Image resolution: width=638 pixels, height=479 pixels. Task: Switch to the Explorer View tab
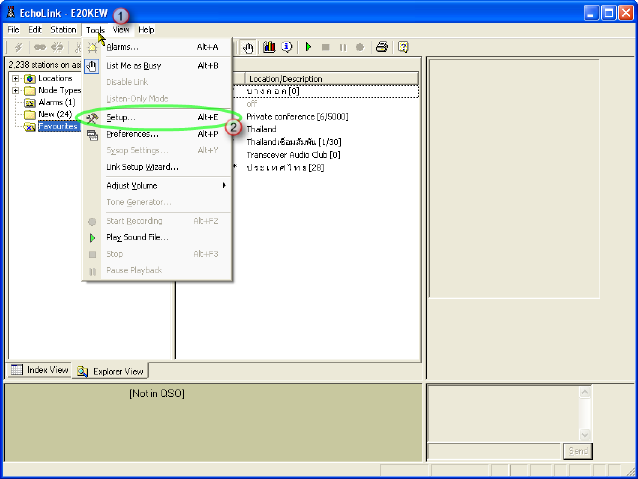tap(110, 371)
